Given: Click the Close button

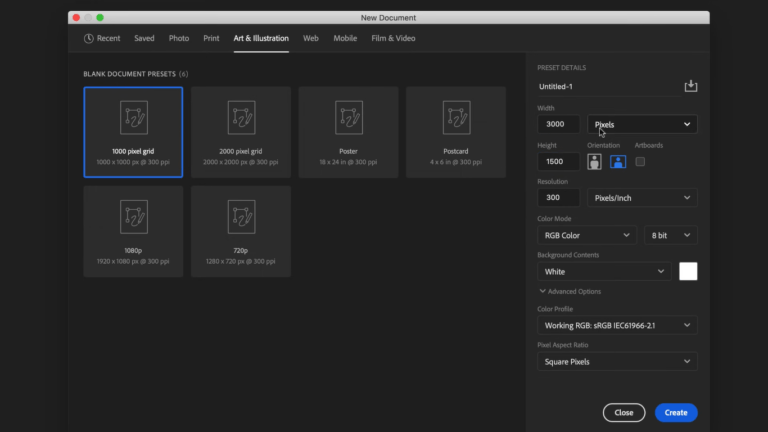Looking at the screenshot, I should tap(623, 412).
